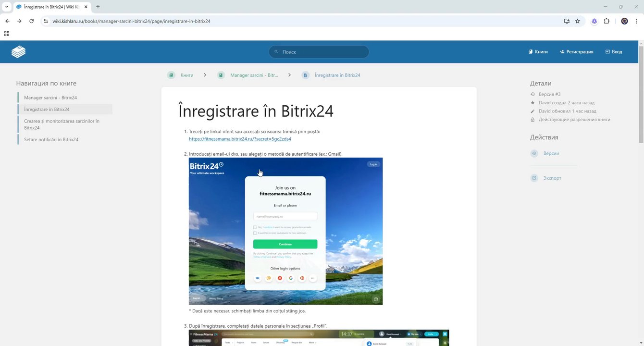This screenshot has width=644, height=346.
Task: Open Регистрация in the header
Action: [x=576, y=52]
